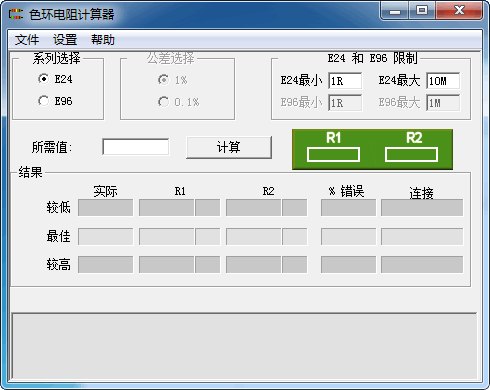Click the 较高 row label

coord(59,264)
